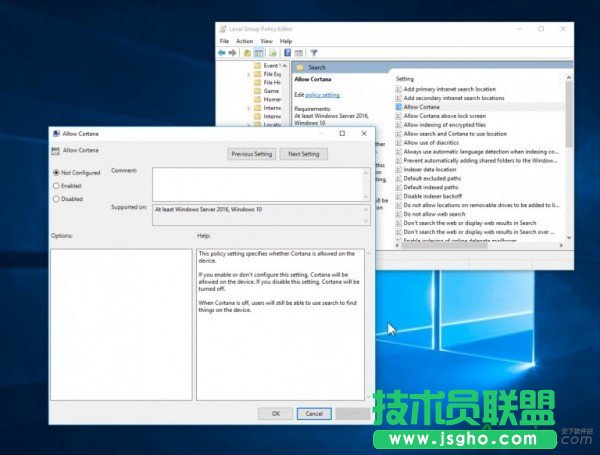Screen dimensions: 600x455
Task: Select Always use automatic language detection row
Action: pyautogui.click(x=481, y=152)
